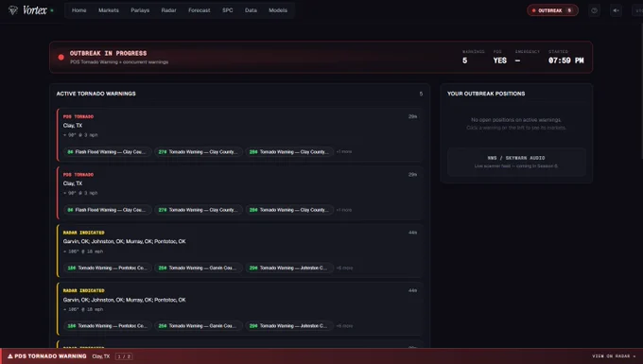Toggle the speaker sound icon in header
The width and height of the screenshot is (643, 364).
(616, 10)
